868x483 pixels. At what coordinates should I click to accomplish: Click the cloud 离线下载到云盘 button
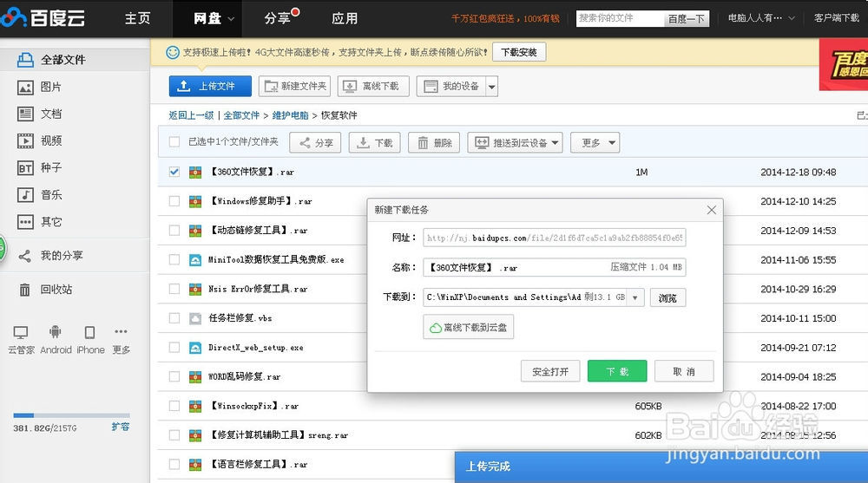pos(469,327)
